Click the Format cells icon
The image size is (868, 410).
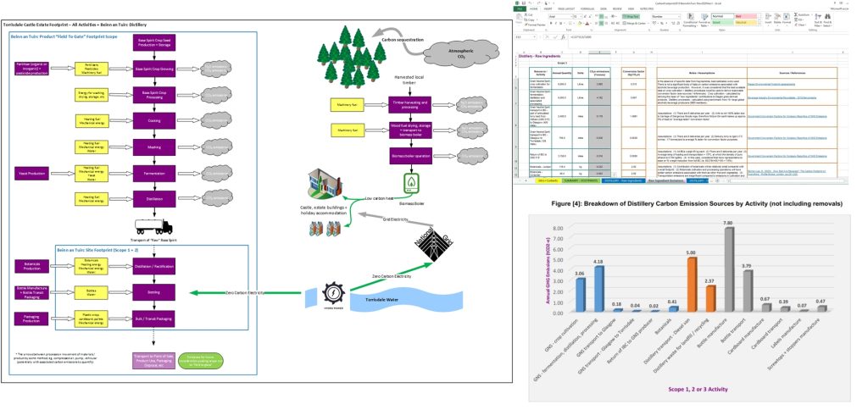pyautogui.click(x=787, y=17)
